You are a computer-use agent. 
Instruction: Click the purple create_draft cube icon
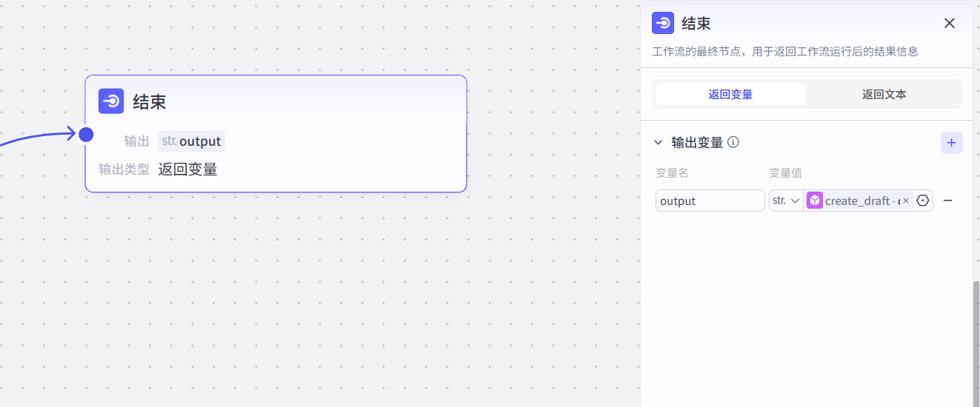click(815, 201)
